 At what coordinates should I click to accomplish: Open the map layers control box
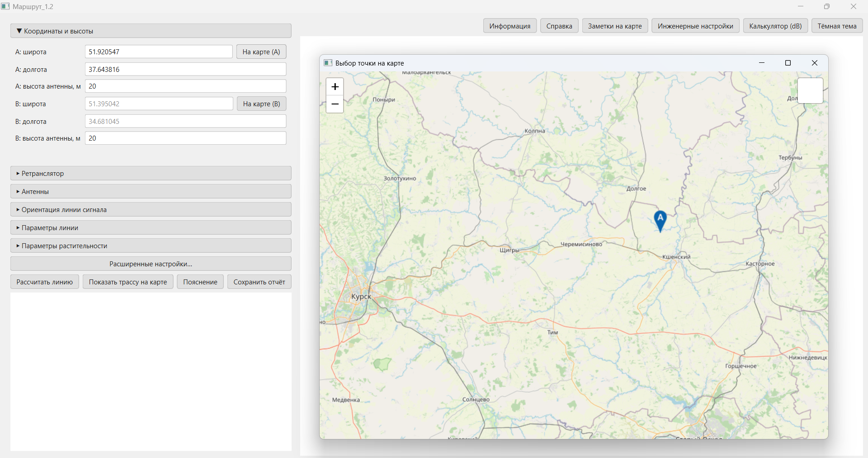(x=810, y=90)
